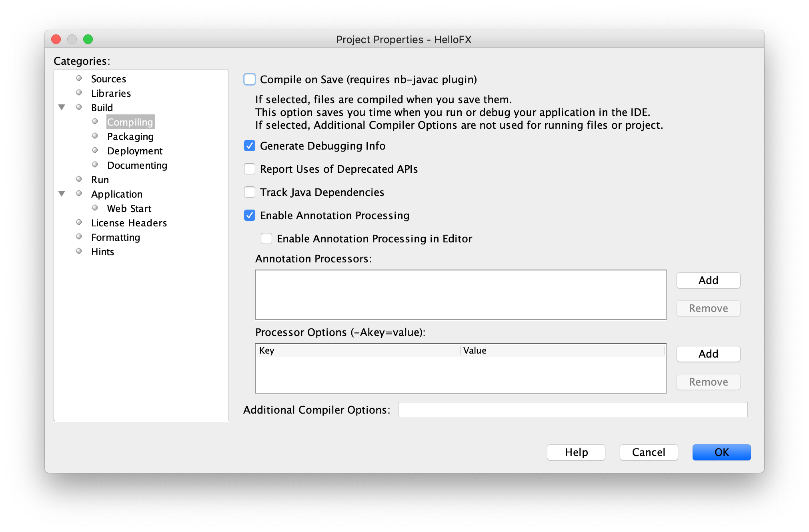
Task: Enable Report Uses of Deprecated APIs
Action: (250, 169)
